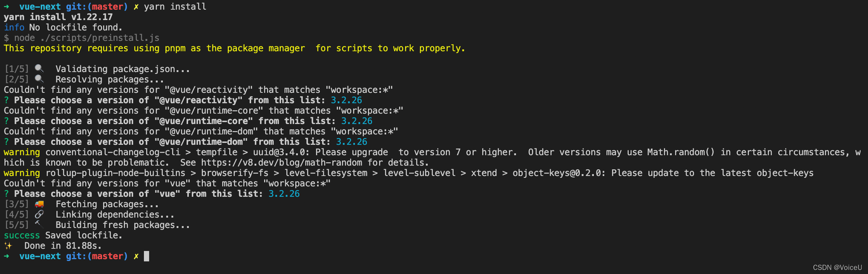Click 'No lockfile found.' text

(x=76, y=27)
